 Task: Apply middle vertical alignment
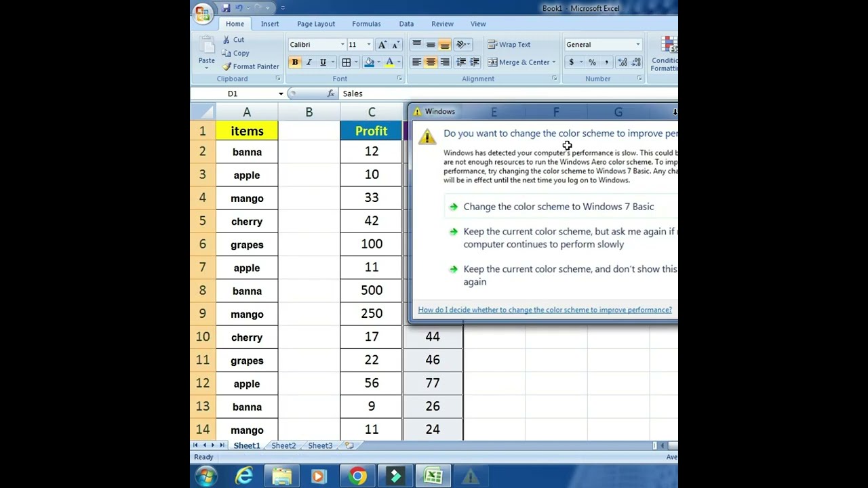(x=431, y=45)
